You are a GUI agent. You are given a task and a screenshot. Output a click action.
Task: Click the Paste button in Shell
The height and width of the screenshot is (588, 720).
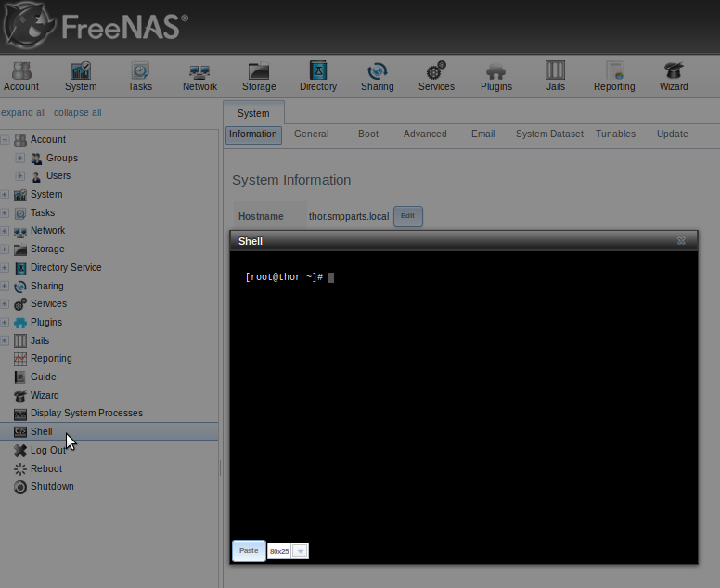(249, 550)
